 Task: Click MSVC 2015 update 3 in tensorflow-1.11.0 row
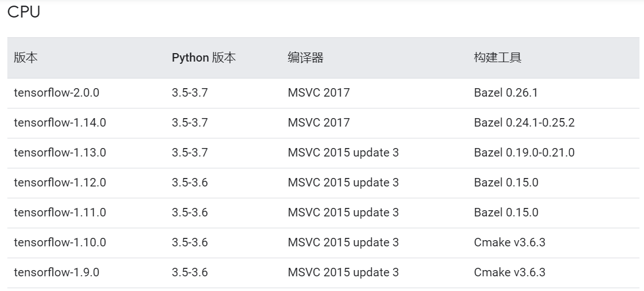point(344,212)
